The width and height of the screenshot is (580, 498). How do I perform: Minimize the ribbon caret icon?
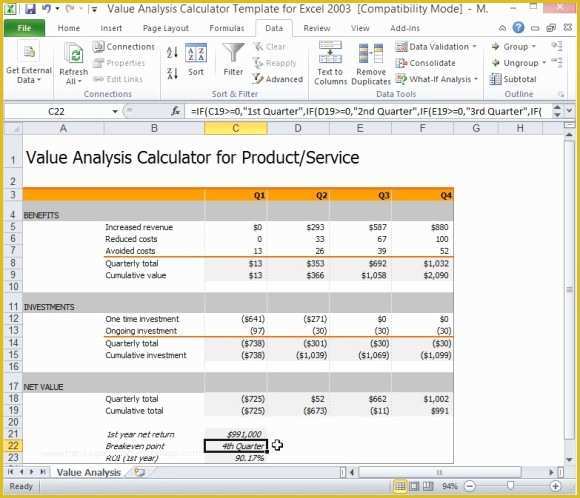502,28
